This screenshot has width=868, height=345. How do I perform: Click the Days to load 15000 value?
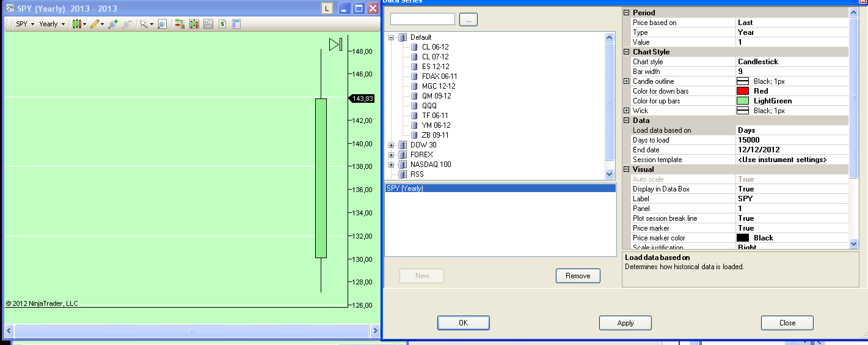point(792,140)
